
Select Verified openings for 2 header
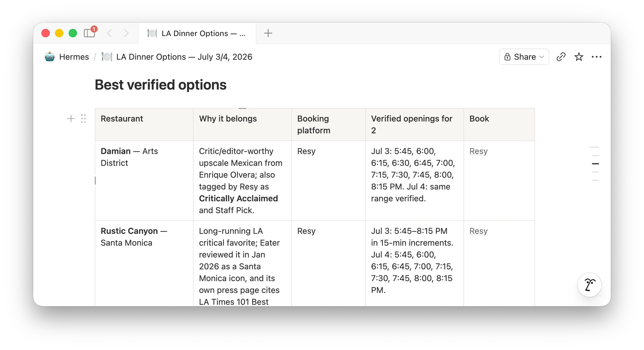point(414,124)
